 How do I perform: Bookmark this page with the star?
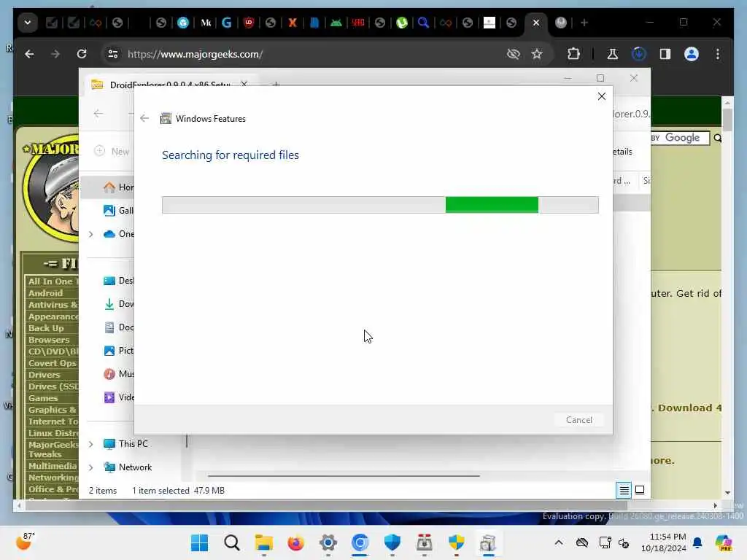[x=537, y=54]
